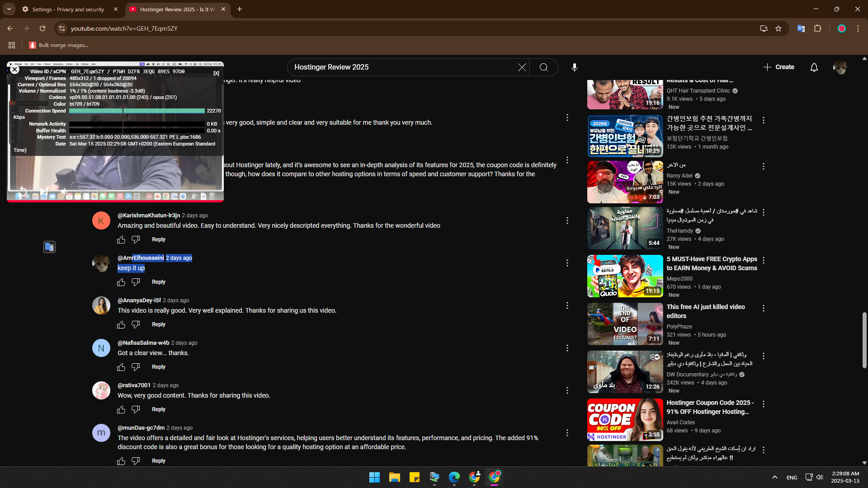The width and height of the screenshot is (868, 488).
Task: Open Microsoft Edge from the taskbar
Action: point(454,477)
